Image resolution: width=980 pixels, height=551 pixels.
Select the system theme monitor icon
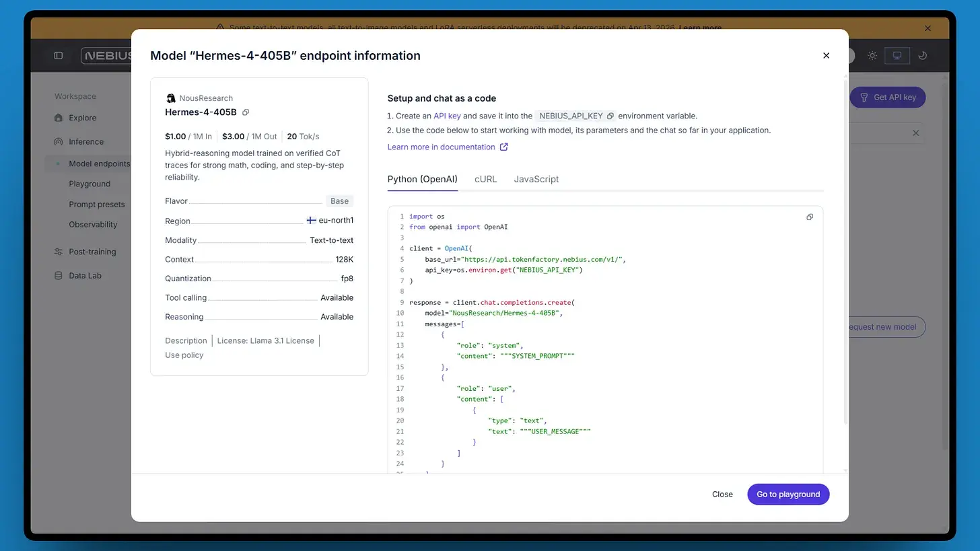pyautogui.click(x=897, y=56)
